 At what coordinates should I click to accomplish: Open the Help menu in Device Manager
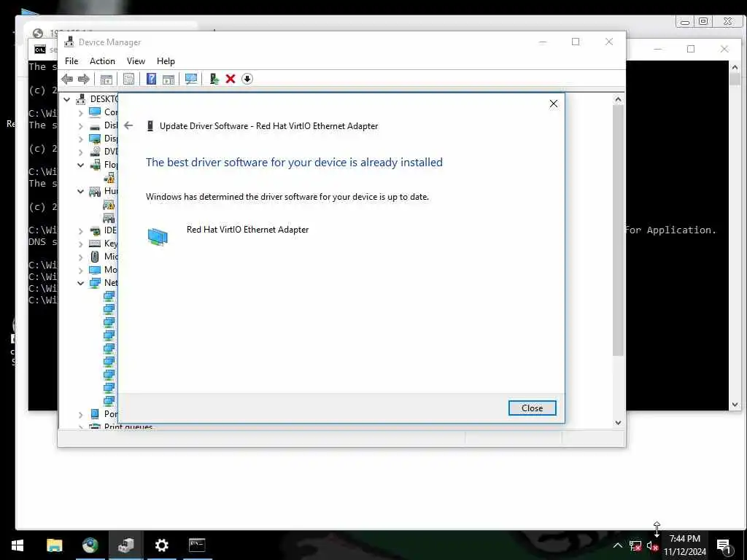(166, 61)
